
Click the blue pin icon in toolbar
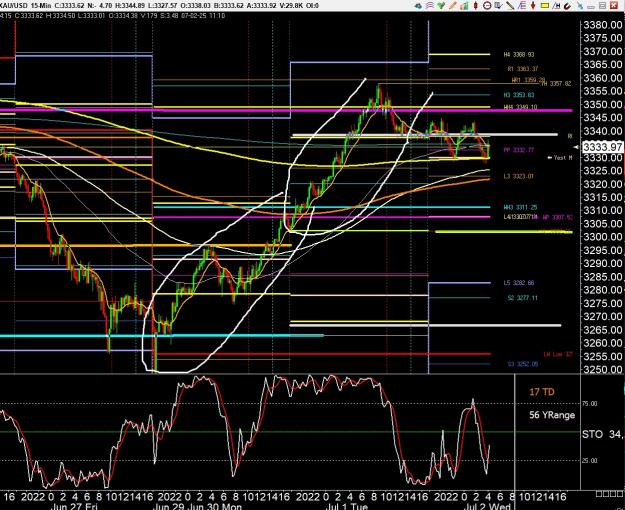(580, 6)
